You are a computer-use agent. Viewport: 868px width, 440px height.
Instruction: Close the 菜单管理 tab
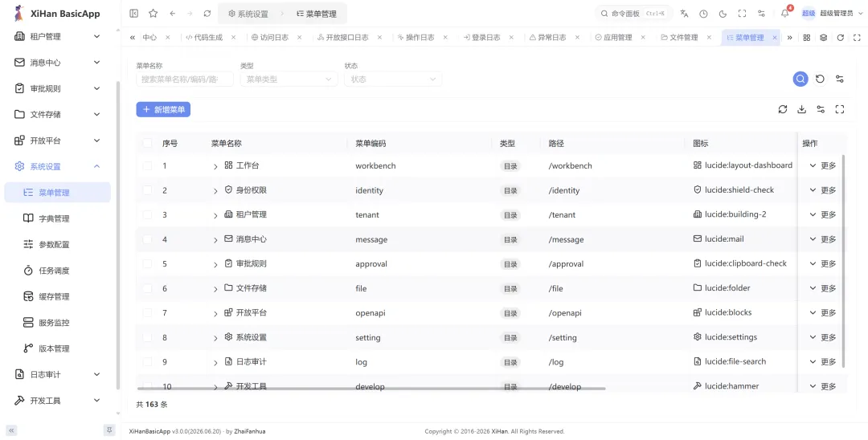click(x=775, y=38)
